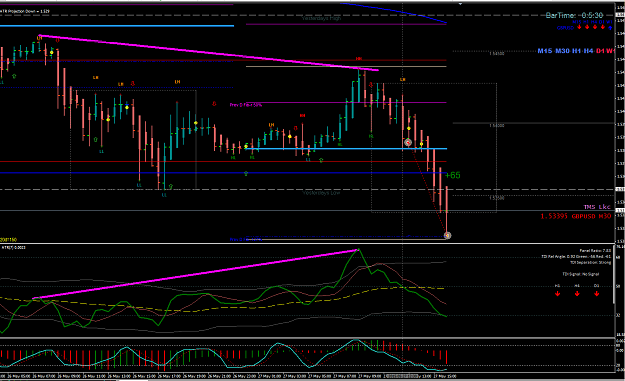Screen dimensions: 625x381
Task: Switch to the large H4 timeframe label
Action: coord(589,51)
